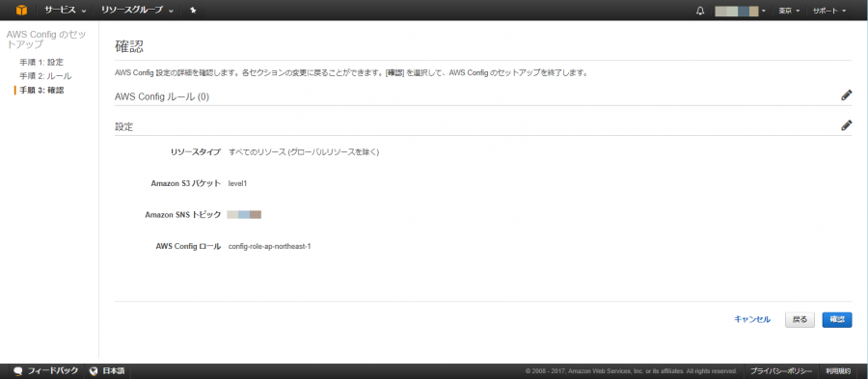The image size is (868, 379).
Task: Click the Amazon SNS トピック label
Action: click(182, 215)
